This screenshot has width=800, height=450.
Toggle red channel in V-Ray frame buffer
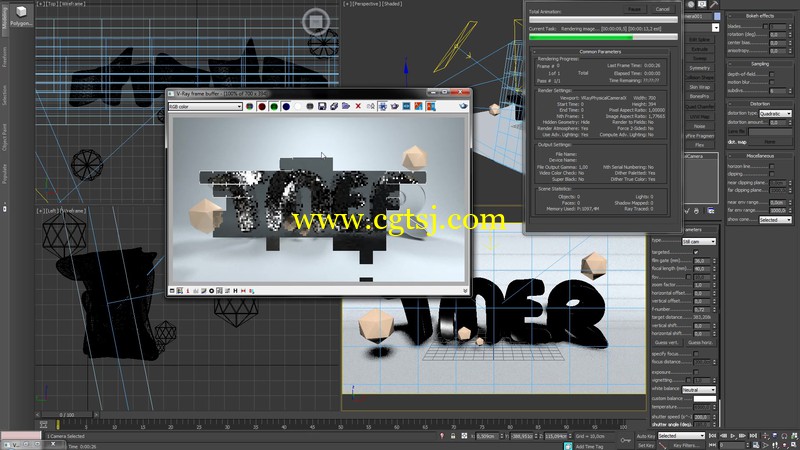coord(262,106)
